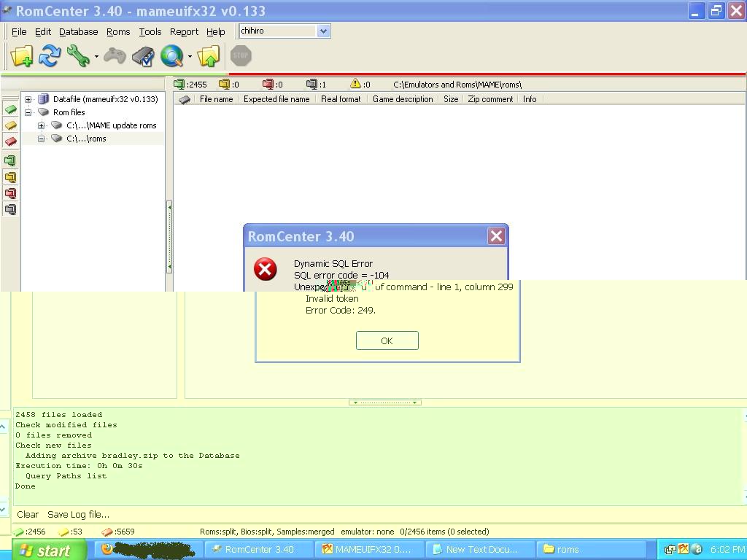
Task: Collapse the Rom files tree branch
Action: pyautogui.click(x=28, y=112)
